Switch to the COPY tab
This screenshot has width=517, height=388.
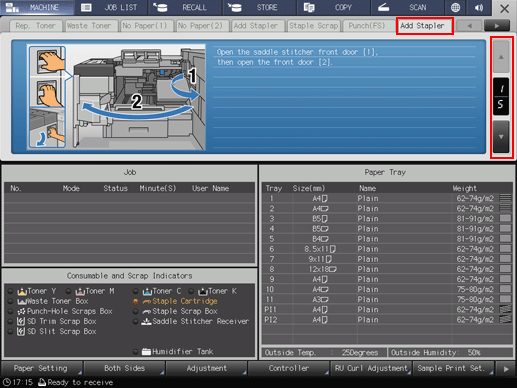point(333,7)
